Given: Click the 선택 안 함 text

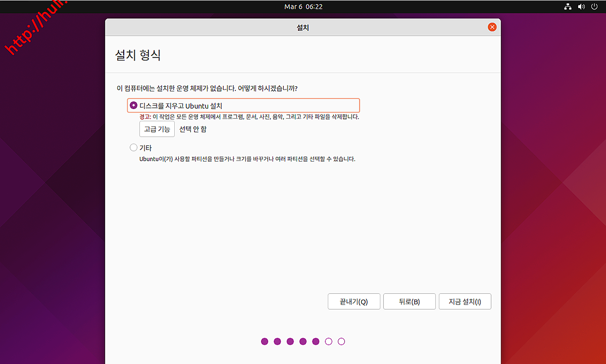Looking at the screenshot, I should [x=193, y=129].
